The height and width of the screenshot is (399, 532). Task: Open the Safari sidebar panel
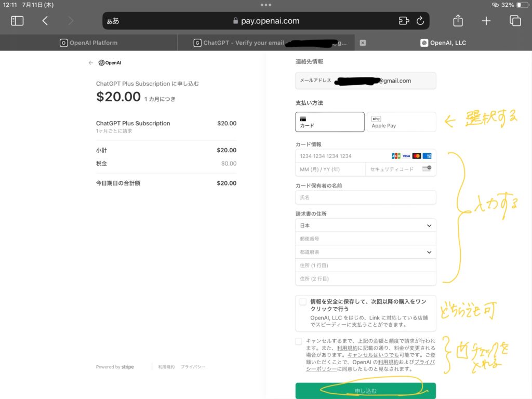17,21
